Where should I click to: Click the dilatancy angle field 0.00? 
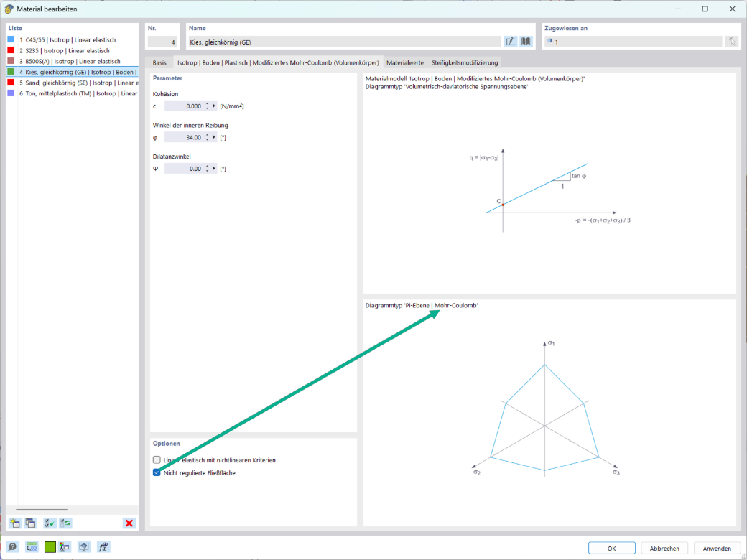pyautogui.click(x=184, y=169)
